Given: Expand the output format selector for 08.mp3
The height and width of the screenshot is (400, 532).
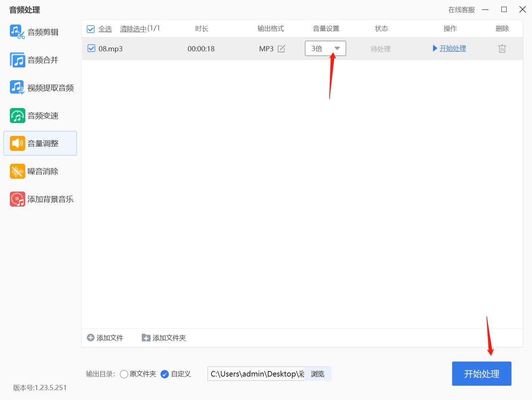Looking at the screenshot, I should point(281,48).
